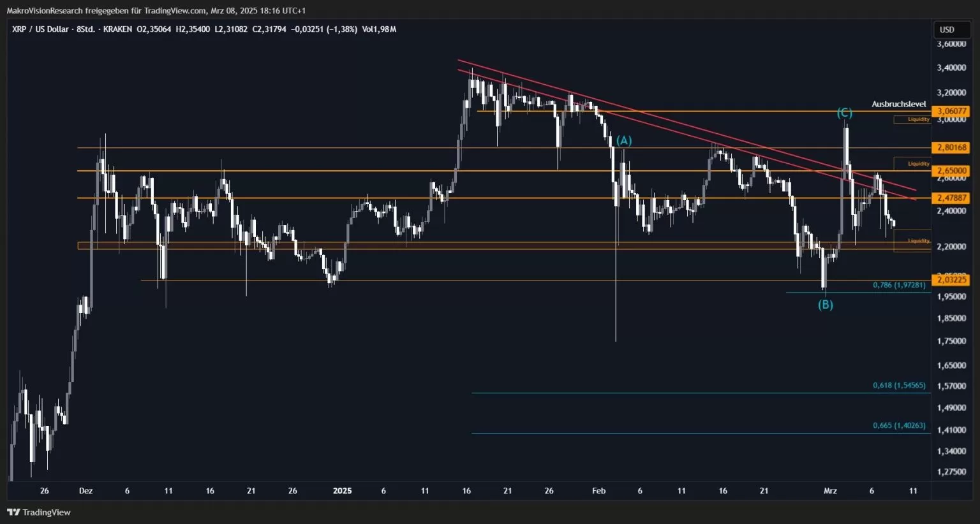
Task: Select the (C) wave label
Action: tap(845, 113)
